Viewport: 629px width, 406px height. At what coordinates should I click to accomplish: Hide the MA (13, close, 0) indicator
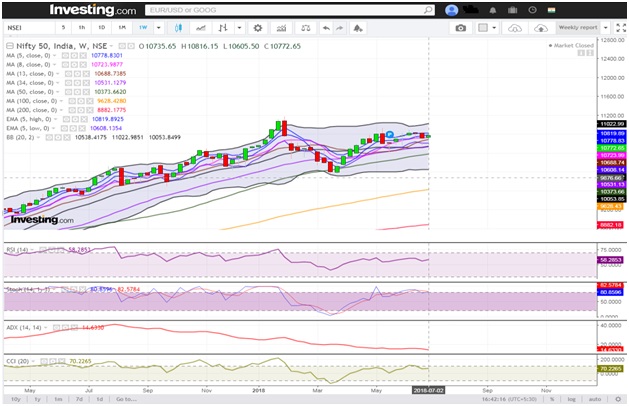point(68,74)
